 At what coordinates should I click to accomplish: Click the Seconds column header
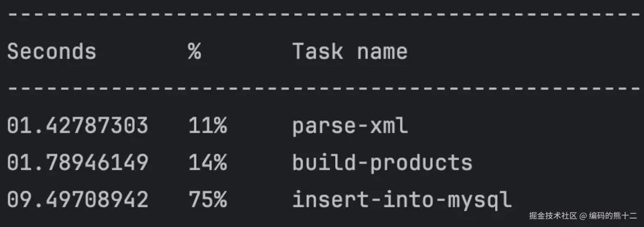point(52,52)
